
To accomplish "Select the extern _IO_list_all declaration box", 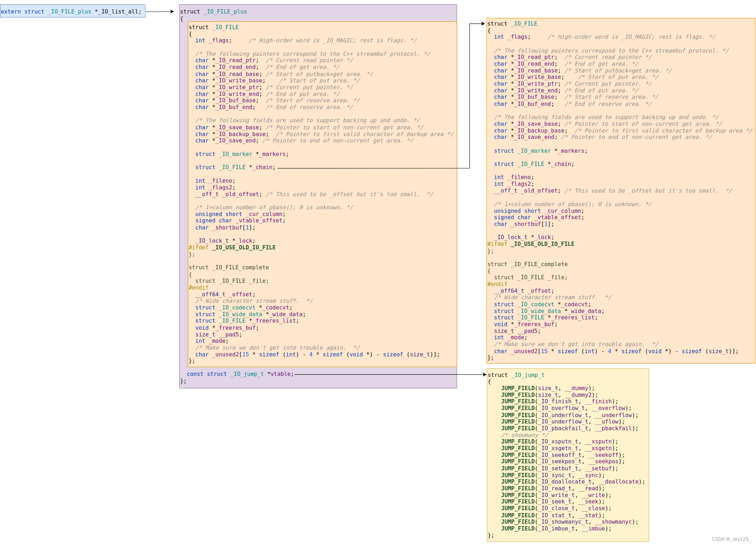I will pyautogui.click(x=73, y=11).
